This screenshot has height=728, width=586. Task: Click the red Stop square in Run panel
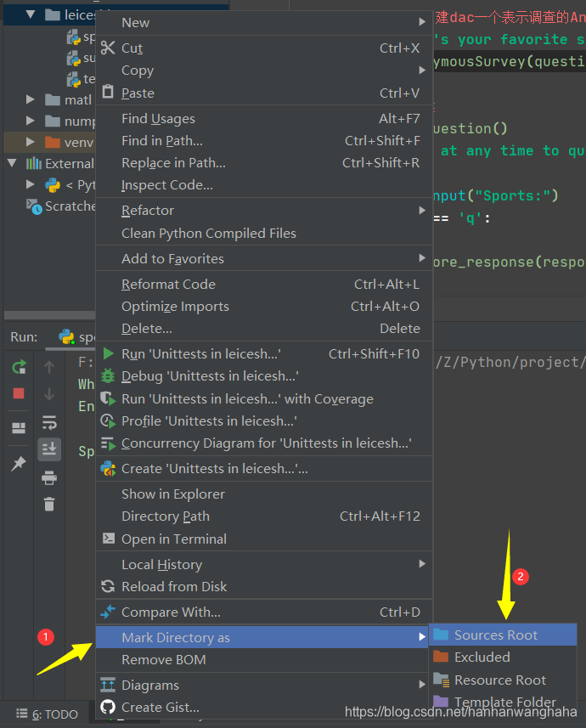tap(19, 393)
